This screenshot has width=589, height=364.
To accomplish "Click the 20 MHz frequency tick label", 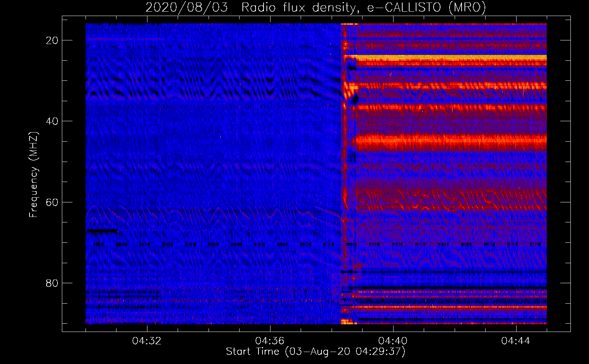I will tap(52, 40).
